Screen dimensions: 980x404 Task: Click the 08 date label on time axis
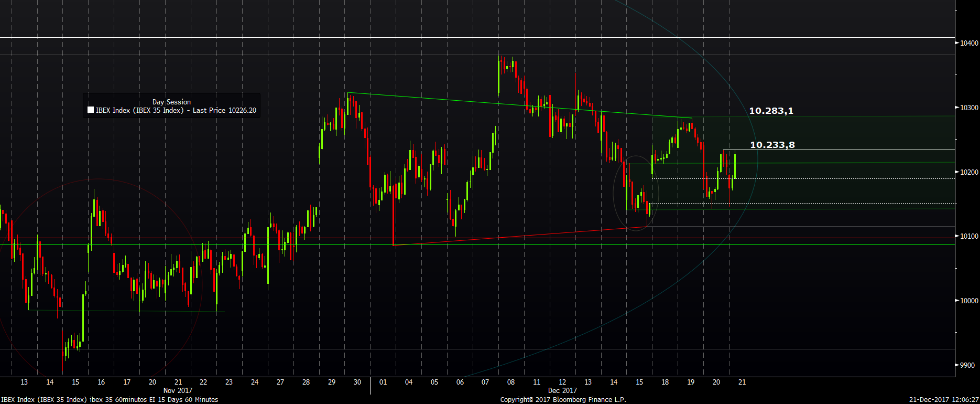[511, 382]
